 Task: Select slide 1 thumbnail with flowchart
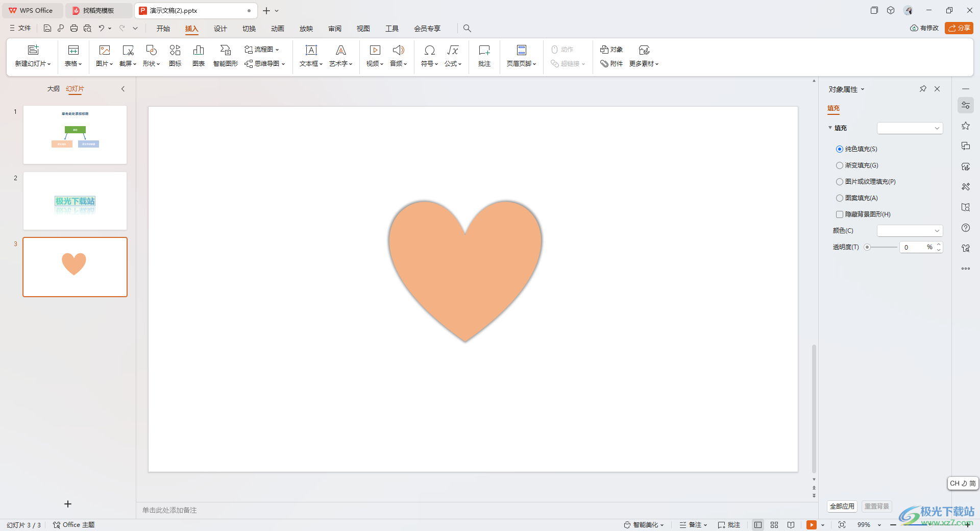point(75,135)
